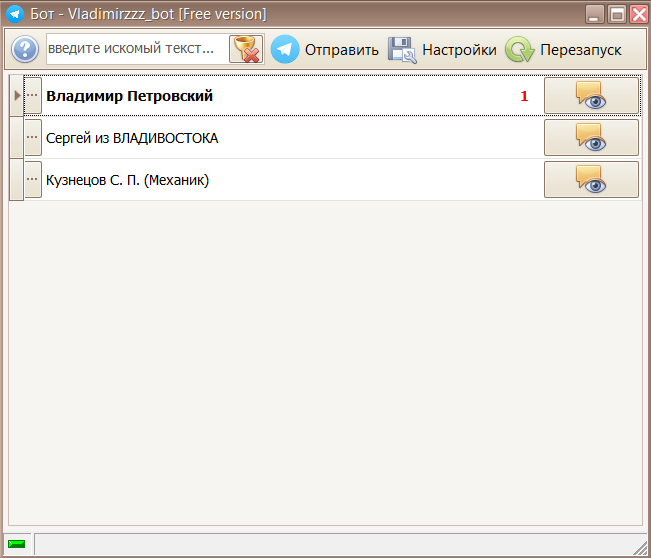Click the floppy disk settings icon
The height and width of the screenshot is (558, 651).
click(x=402, y=50)
